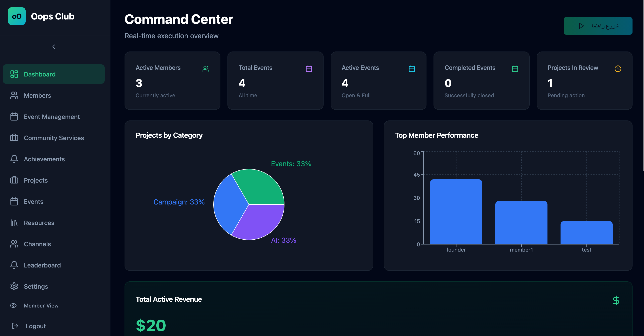Screen dimensions: 644x336
Task: Select the Completed Events card
Action: tap(481, 80)
